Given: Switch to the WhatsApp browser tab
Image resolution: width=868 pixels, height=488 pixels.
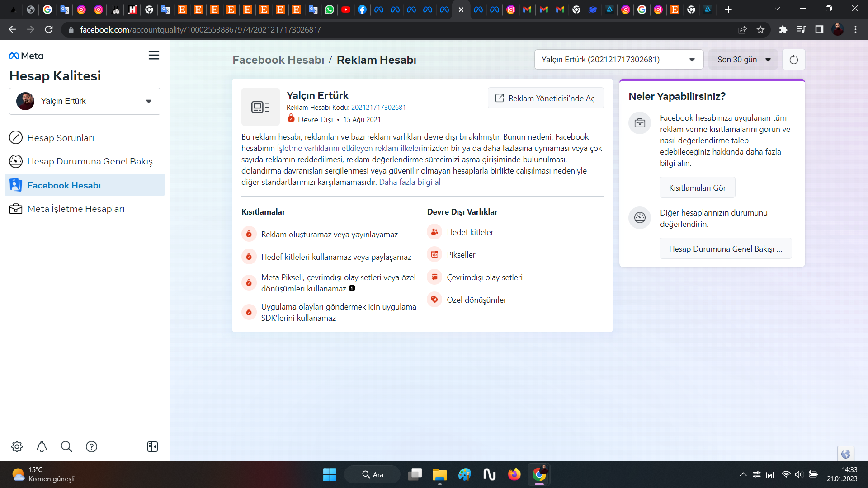Looking at the screenshot, I should [330, 9].
